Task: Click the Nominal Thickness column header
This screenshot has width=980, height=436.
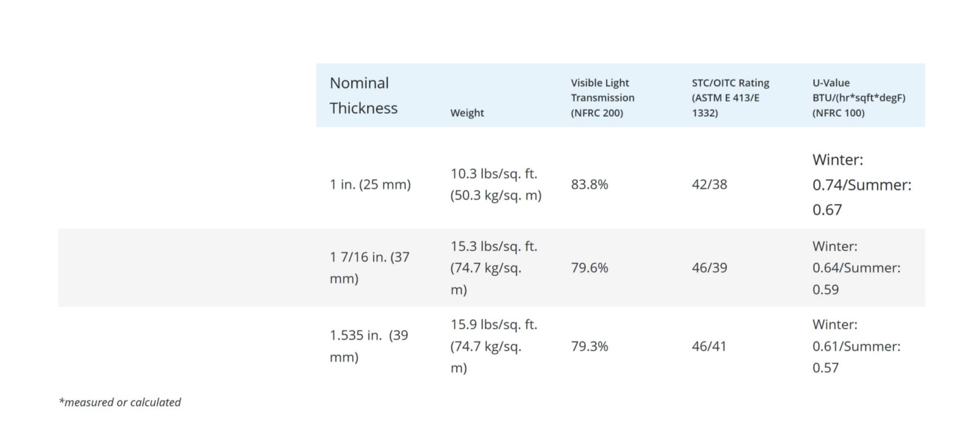Action: point(364,95)
